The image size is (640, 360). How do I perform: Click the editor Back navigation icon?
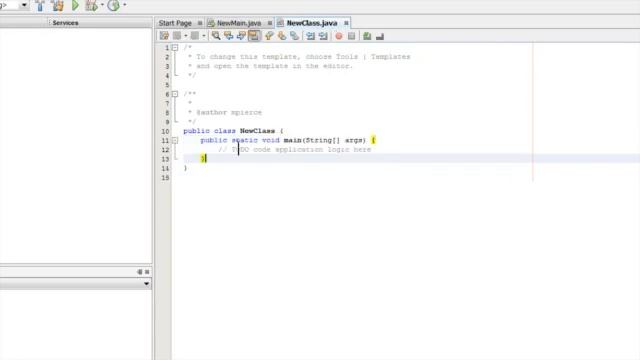[177, 36]
